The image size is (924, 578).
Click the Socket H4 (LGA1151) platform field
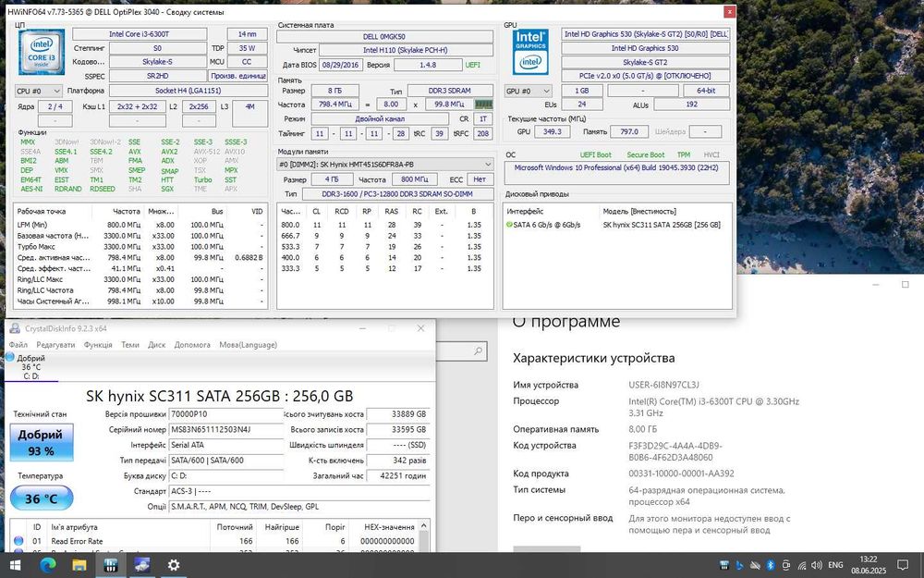pyautogui.click(x=188, y=91)
